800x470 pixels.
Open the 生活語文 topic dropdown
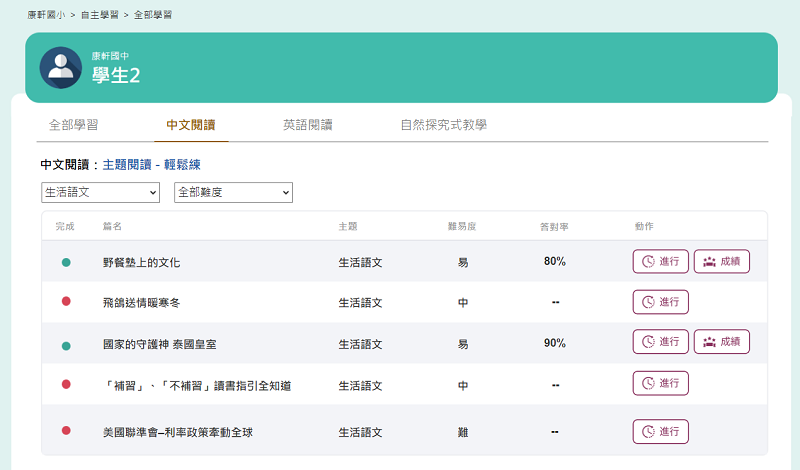click(100, 192)
